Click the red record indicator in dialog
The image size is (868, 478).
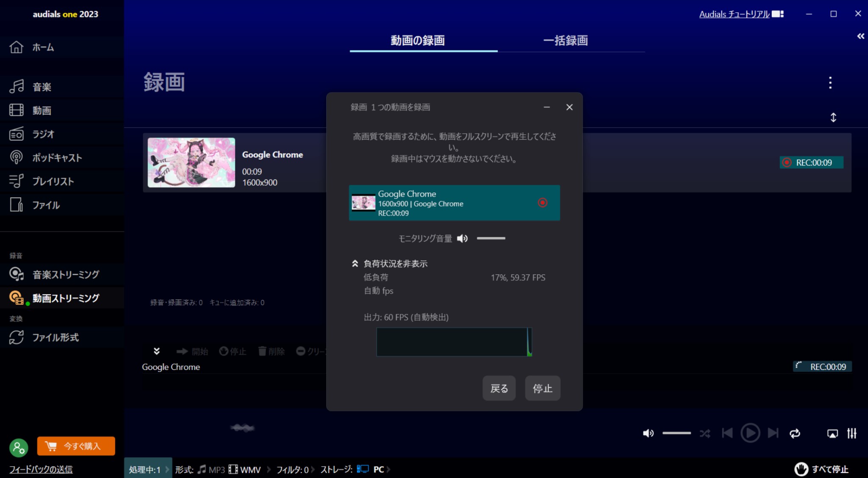(x=542, y=203)
